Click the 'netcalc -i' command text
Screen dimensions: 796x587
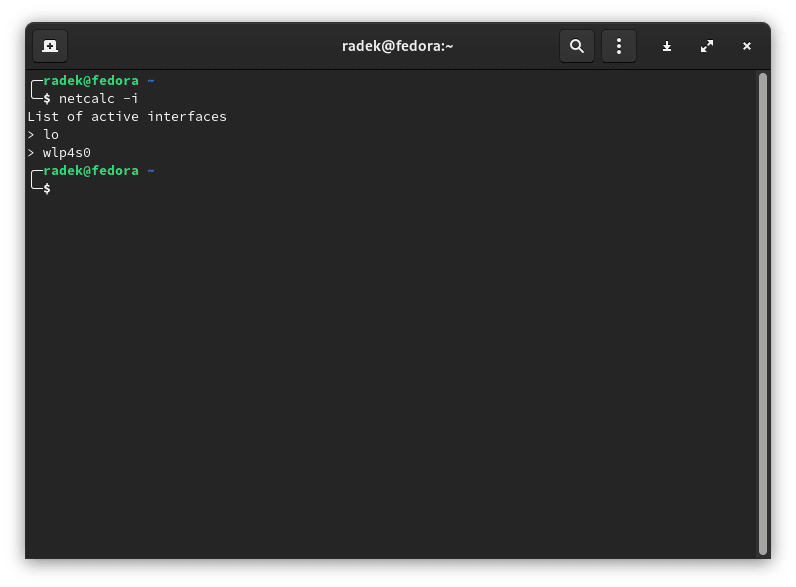click(98, 99)
